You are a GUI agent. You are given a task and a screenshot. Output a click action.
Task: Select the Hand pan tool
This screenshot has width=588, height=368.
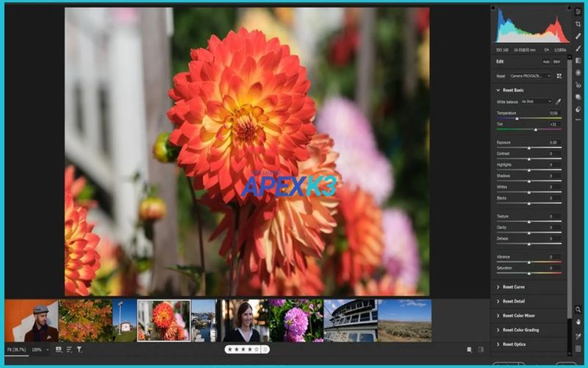point(578,322)
